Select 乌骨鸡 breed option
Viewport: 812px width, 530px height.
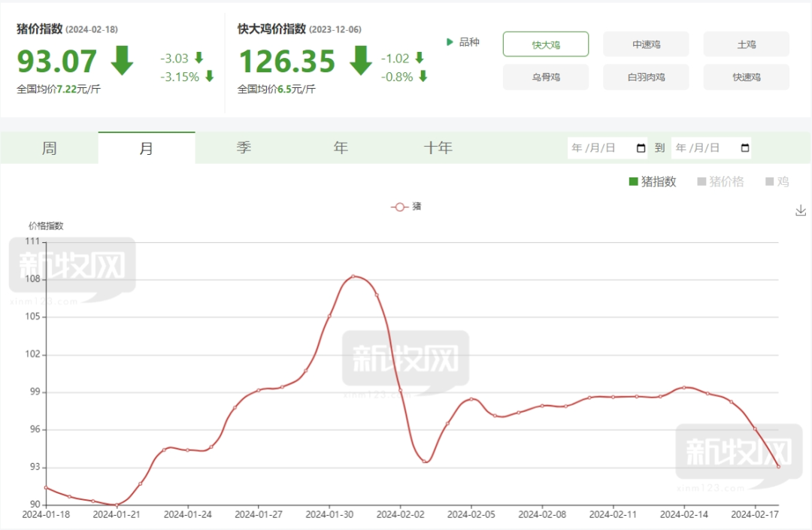click(545, 77)
